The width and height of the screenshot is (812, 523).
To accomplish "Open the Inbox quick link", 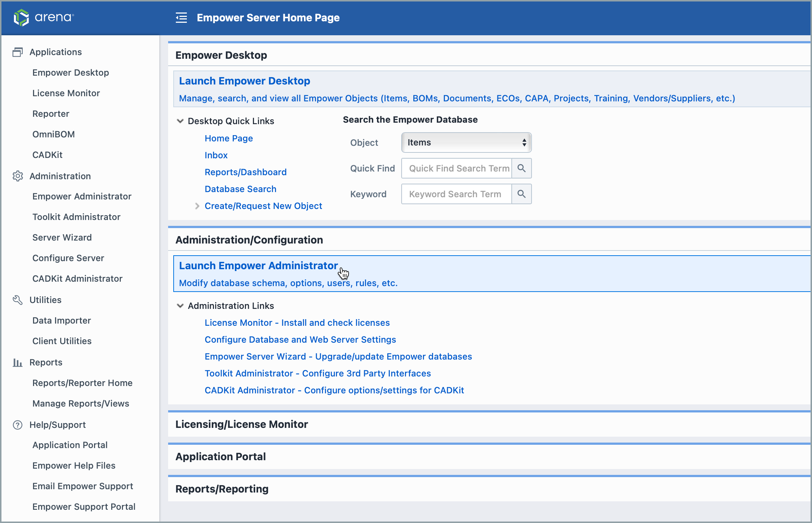I will point(216,155).
